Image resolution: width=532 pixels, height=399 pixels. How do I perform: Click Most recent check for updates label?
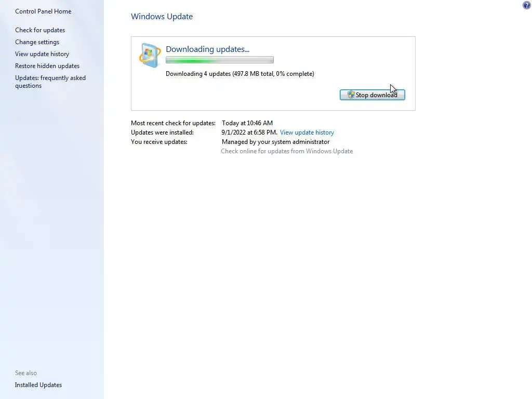pyautogui.click(x=173, y=123)
